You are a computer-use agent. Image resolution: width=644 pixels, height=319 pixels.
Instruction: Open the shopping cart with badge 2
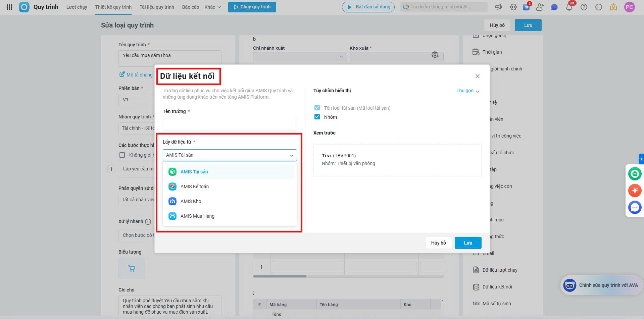point(526,7)
